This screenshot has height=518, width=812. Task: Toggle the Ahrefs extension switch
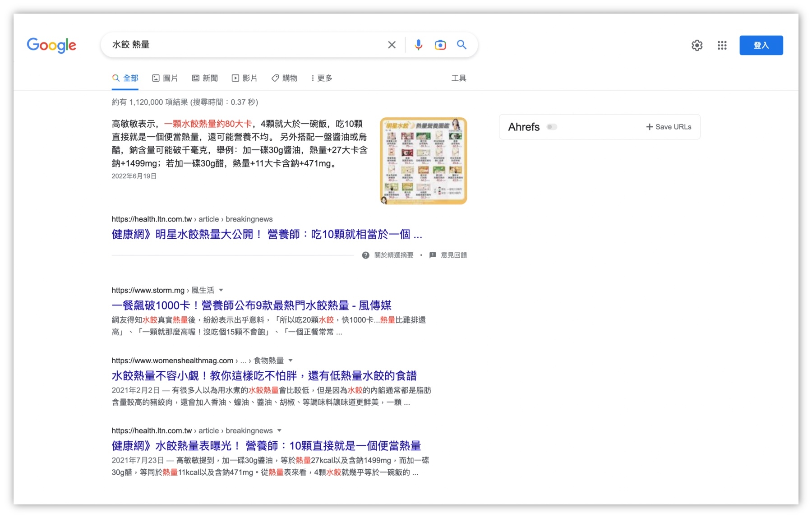pos(551,127)
